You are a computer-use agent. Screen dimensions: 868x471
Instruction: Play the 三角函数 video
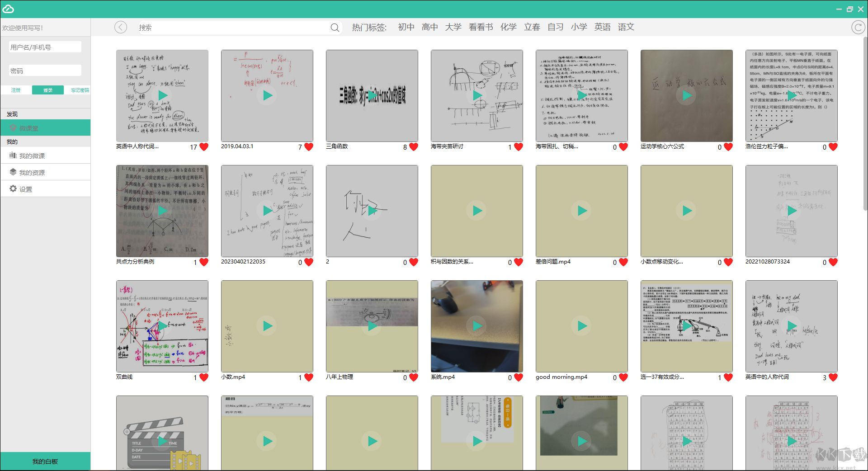pyautogui.click(x=372, y=95)
